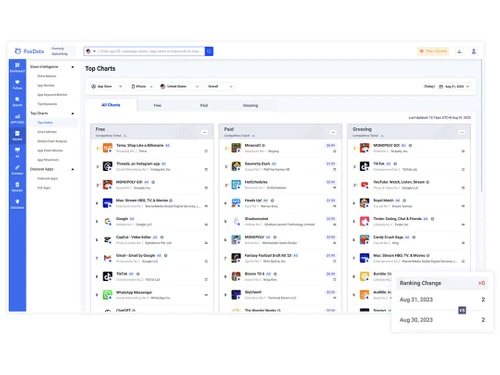Open the United States country dropdown
The height and width of the screenshot is (375, 500).
[x=179, y=86]
